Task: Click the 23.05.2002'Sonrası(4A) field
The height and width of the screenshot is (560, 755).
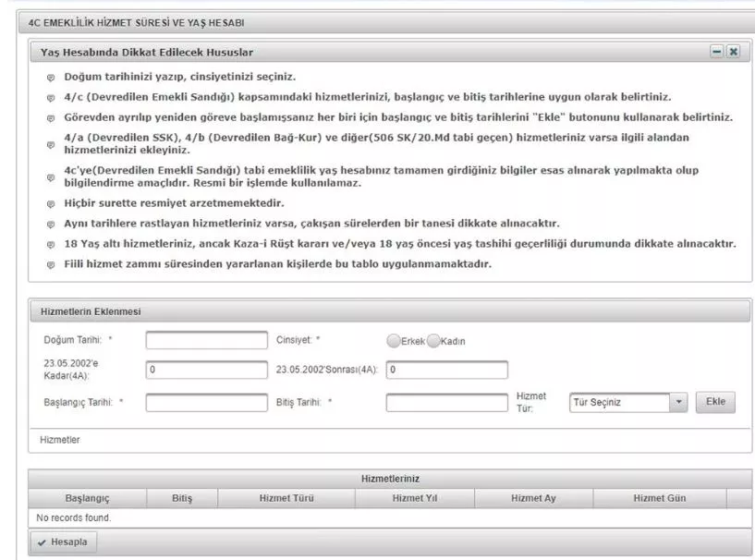Action: [x=447, y=370]
